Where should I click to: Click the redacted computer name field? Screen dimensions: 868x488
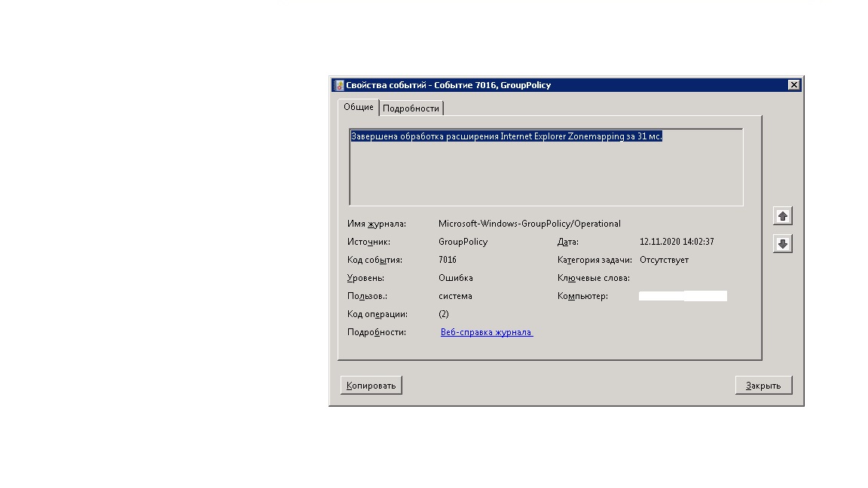(683, 296)
